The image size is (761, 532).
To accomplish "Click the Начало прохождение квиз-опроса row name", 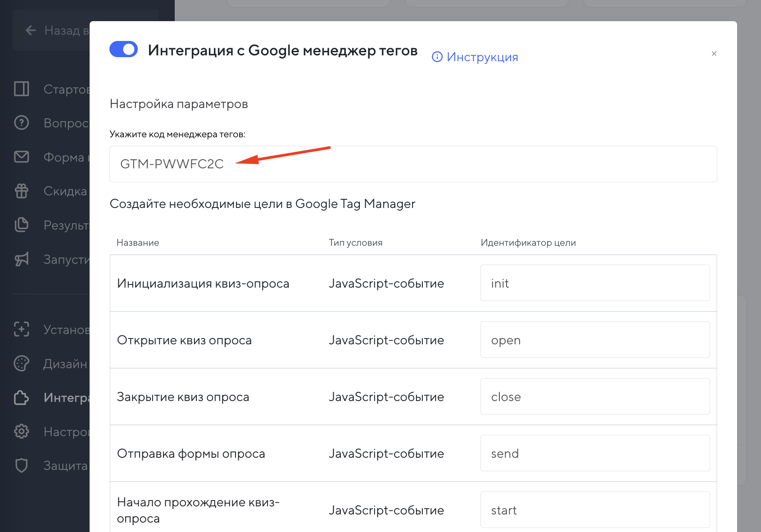I will tap(198, 510).
